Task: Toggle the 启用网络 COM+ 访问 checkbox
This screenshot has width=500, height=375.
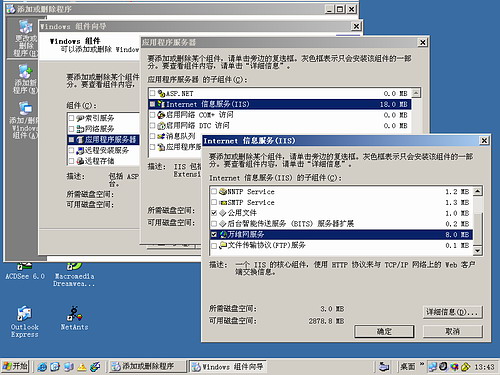Action: tap(152, 115)
